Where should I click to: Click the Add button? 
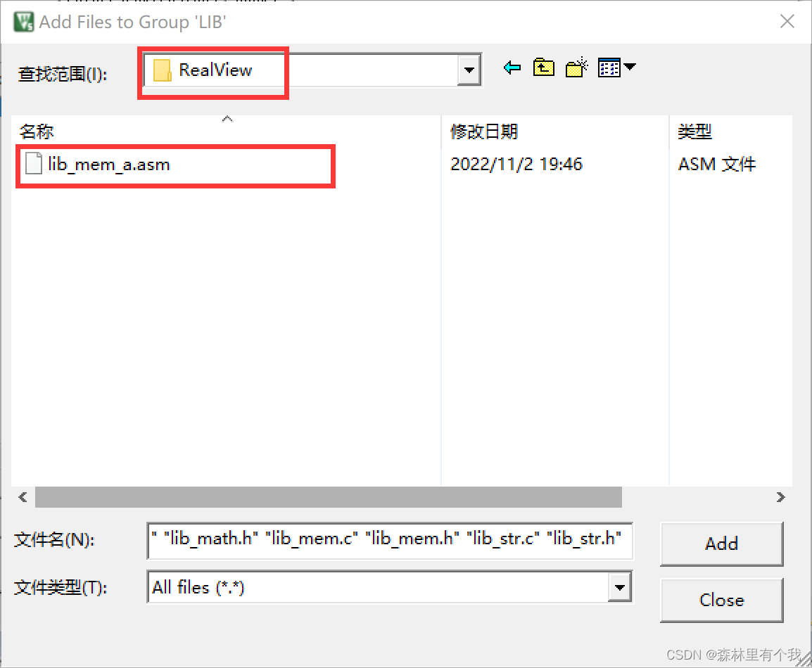coord(721,544)
